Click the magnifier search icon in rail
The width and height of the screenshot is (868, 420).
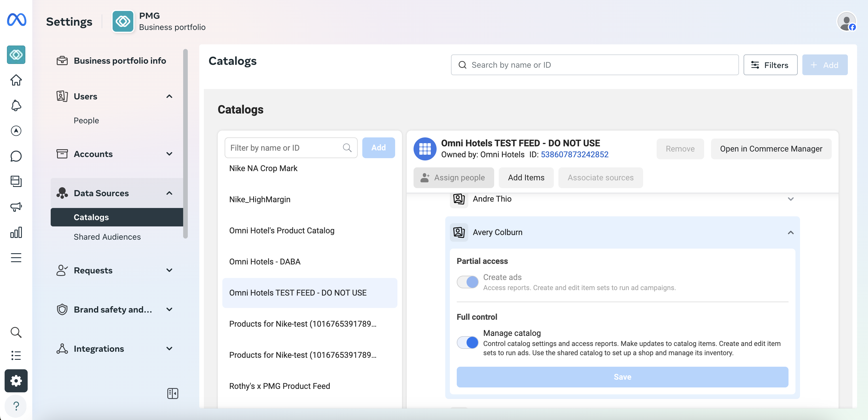16,332
